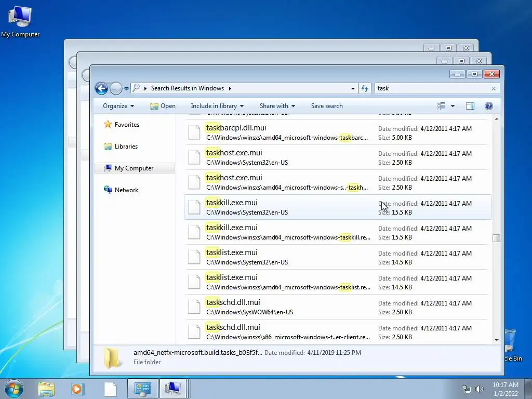532x399 pixels.
Task: Click the greyed Forward navigation arrow
Action: pos(116,88)
